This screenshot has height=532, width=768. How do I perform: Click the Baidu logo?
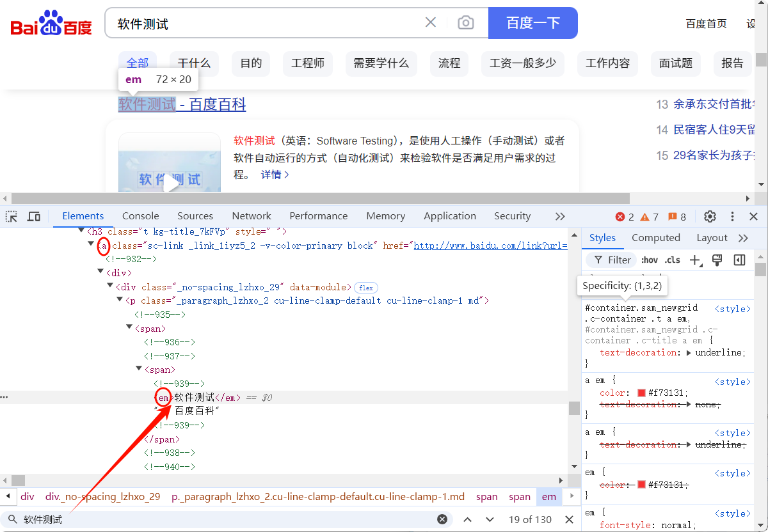coord(51,24)
